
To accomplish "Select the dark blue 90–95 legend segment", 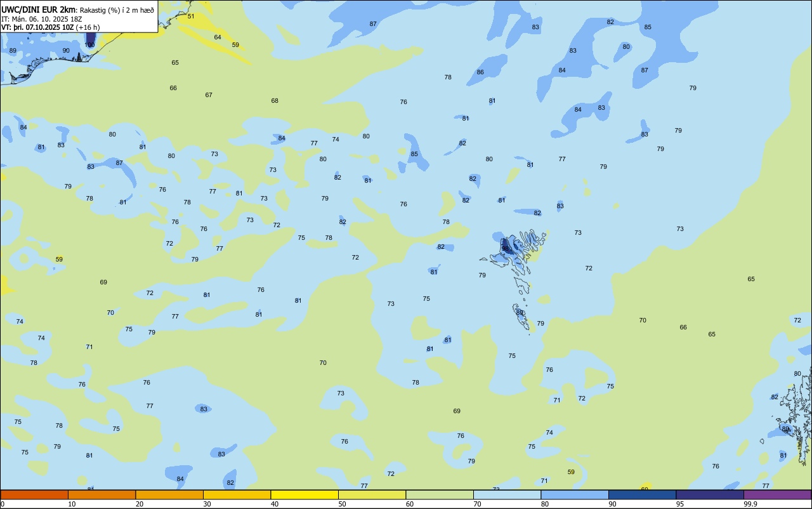I will (642, 494).
